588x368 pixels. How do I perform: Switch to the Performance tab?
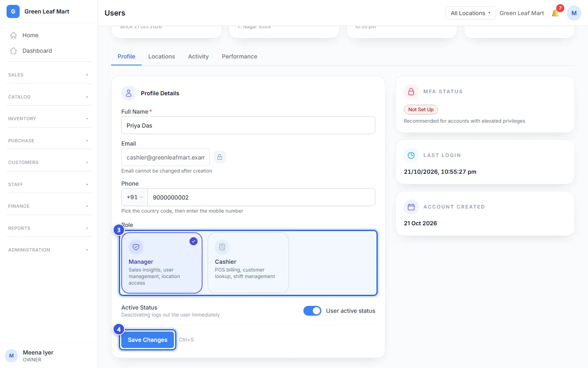[240, 56]
